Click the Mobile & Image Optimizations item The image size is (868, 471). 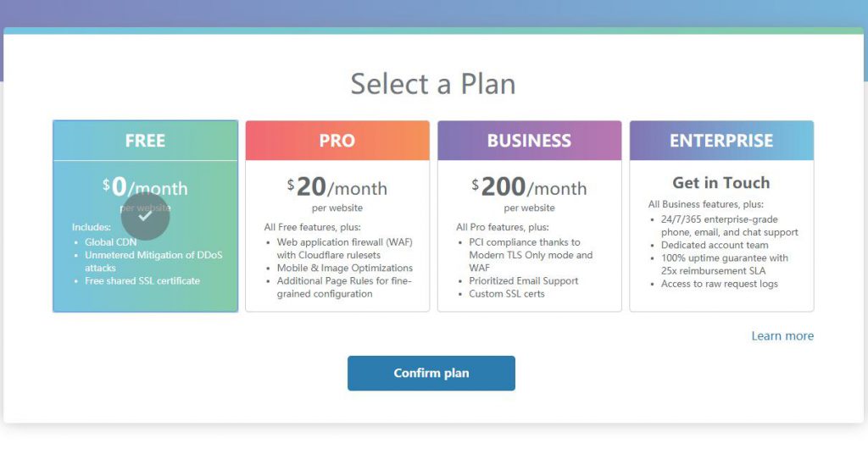click(x=345, y=268)
